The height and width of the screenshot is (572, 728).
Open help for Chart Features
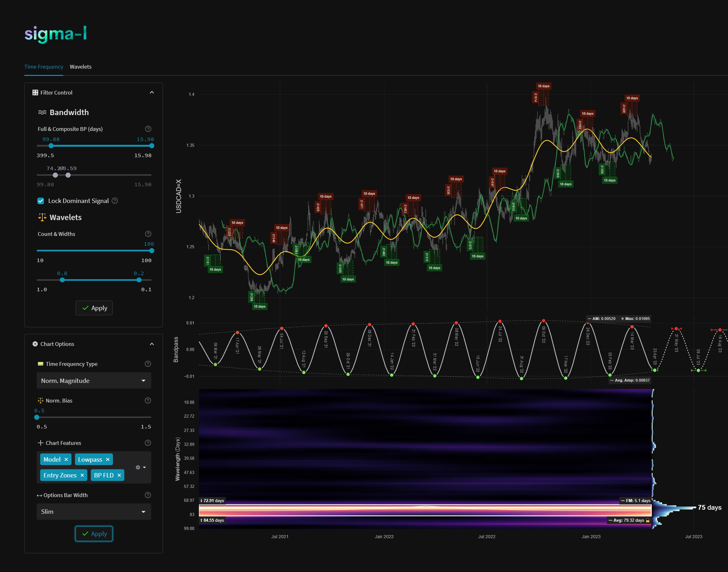(148, 443)
